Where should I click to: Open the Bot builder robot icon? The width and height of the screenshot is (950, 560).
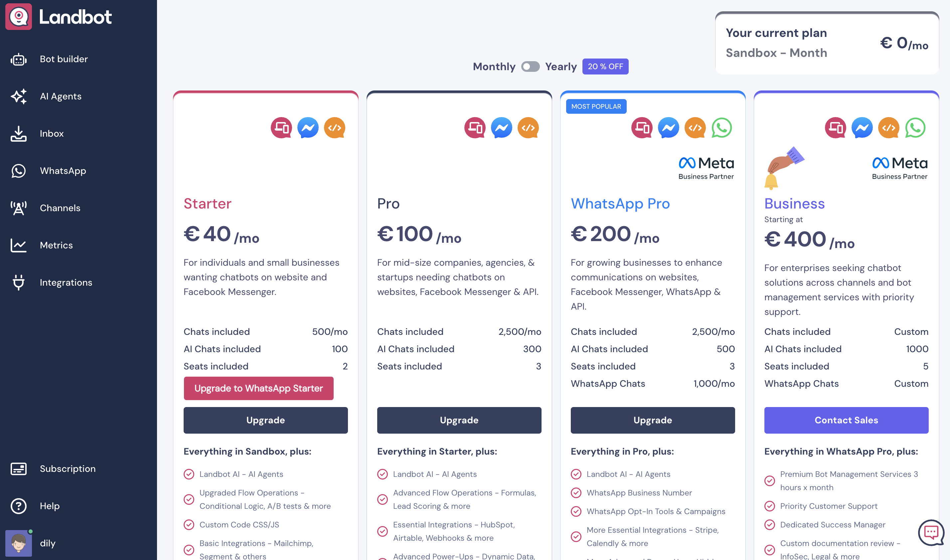(19, 59)
